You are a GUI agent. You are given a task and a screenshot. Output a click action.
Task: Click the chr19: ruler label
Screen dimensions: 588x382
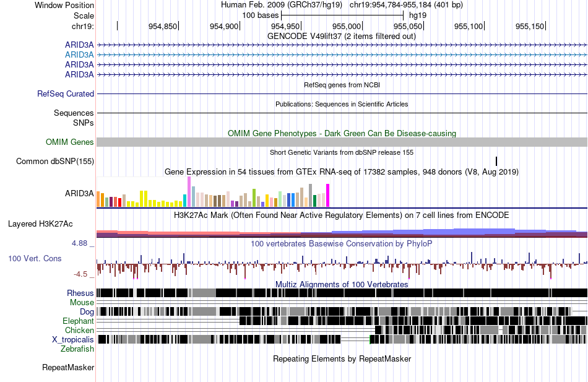point(82,26)
